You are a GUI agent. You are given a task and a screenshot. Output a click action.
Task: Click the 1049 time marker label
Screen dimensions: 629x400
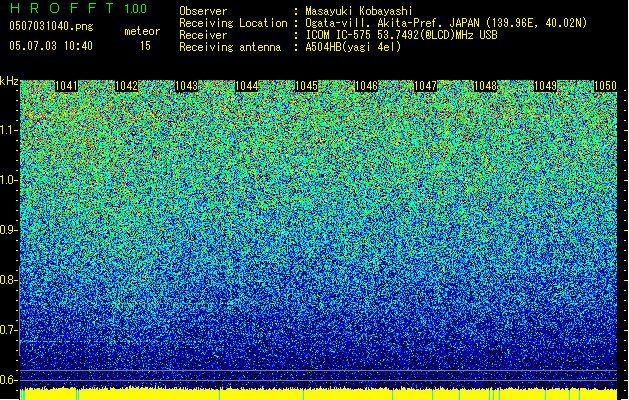(x=546, y=86)
